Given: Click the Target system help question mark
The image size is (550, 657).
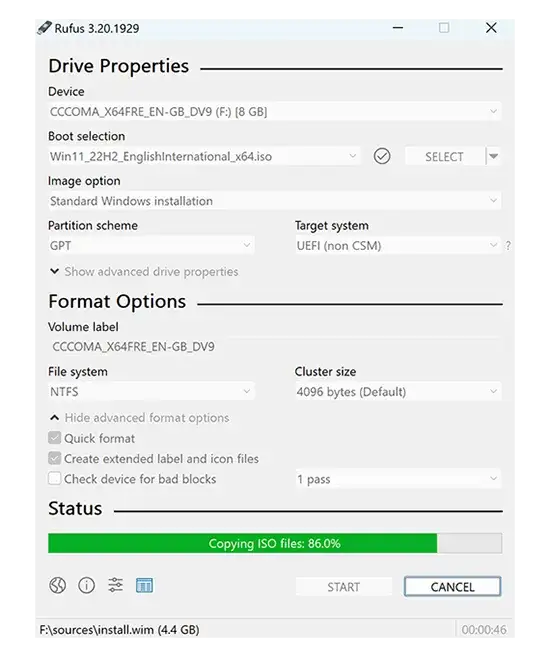Looking at the screenshot, I should pos(508,246).
